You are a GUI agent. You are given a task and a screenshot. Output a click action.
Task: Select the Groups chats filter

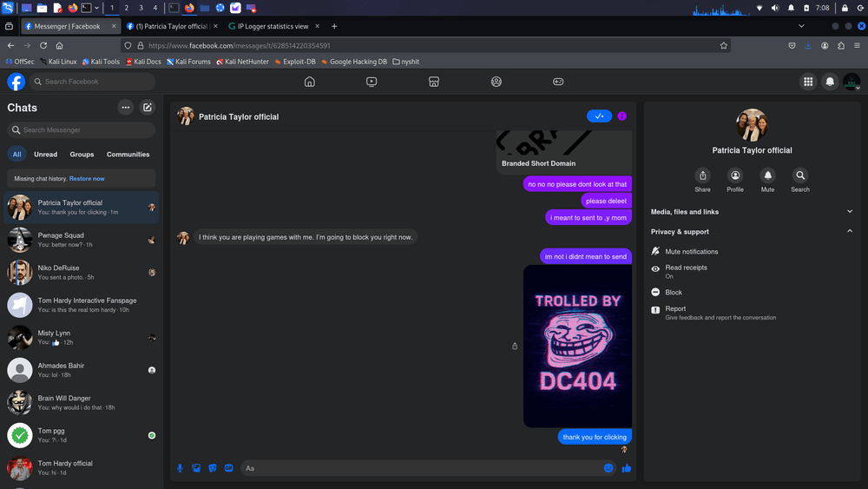pyautogui.click(x=82, y=154)
